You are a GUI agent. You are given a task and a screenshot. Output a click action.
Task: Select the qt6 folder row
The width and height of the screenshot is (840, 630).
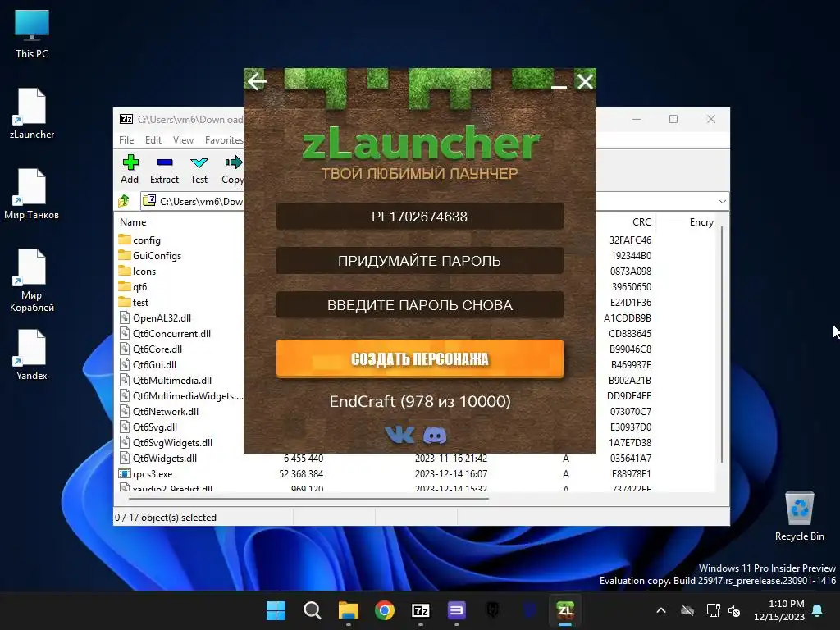139,286
